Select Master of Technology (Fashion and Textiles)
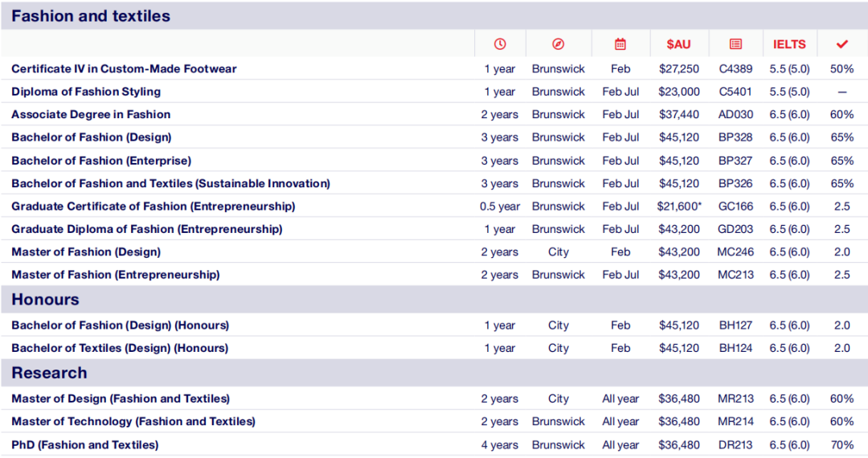 point(133,422)
